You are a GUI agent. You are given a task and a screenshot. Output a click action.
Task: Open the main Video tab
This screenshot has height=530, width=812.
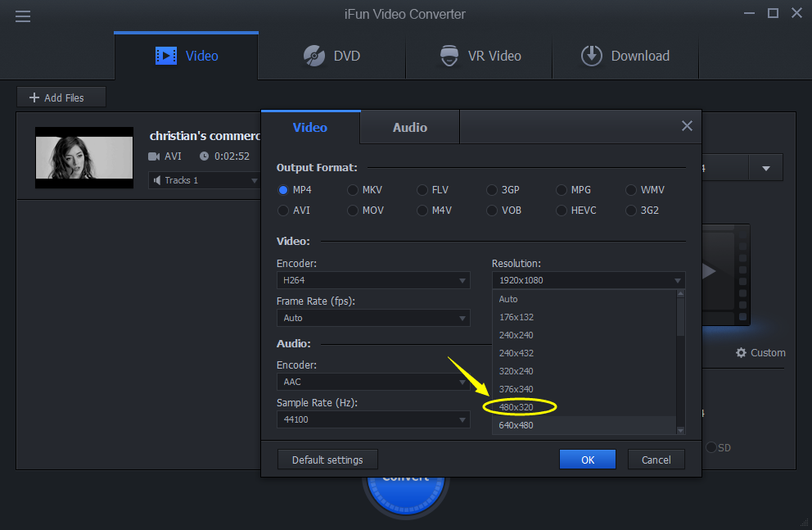point(187,56)
